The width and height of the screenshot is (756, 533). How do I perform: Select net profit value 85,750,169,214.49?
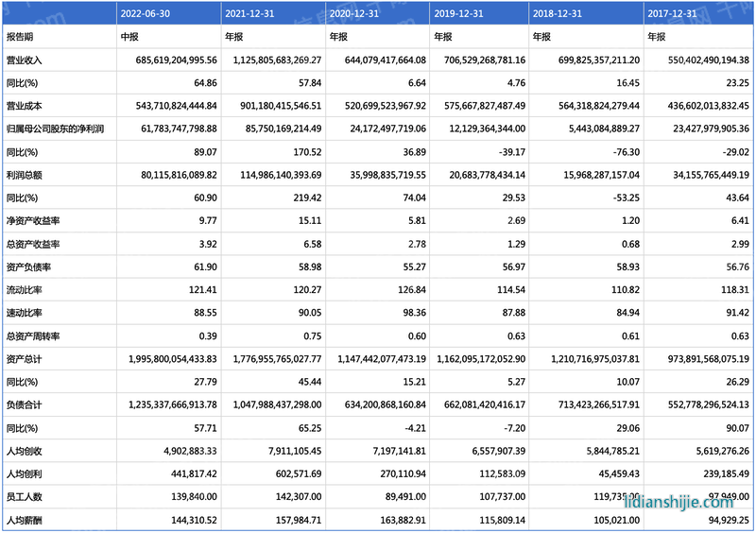point(283,129)
